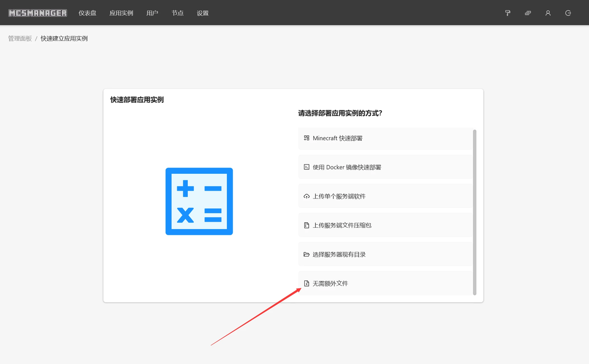
Task: Open the 仪表盘 dashboard menu
Action: 87,13
